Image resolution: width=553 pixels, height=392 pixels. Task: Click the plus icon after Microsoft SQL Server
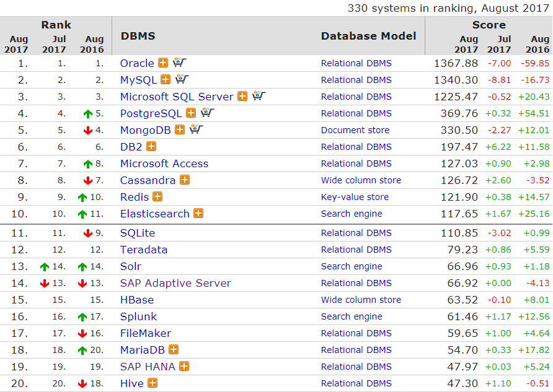pyautogui.click(x=242, y=96)
